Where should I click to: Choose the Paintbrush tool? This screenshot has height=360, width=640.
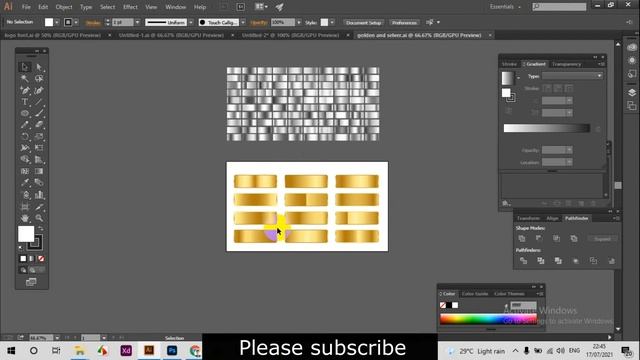pos(39,113)
